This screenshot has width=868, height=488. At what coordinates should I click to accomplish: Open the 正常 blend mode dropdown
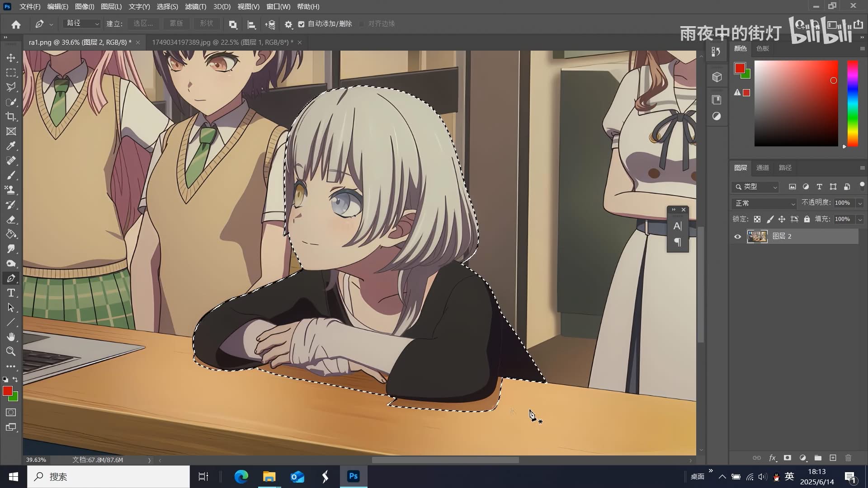[x=764, y=203]
